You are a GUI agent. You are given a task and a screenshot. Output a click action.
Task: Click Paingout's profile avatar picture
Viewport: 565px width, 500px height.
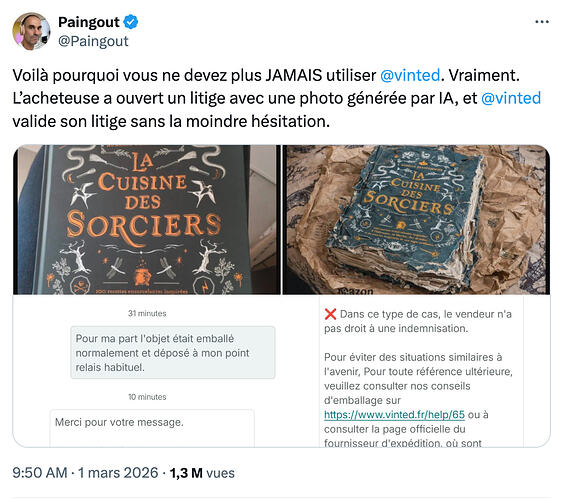pos(31,31)
